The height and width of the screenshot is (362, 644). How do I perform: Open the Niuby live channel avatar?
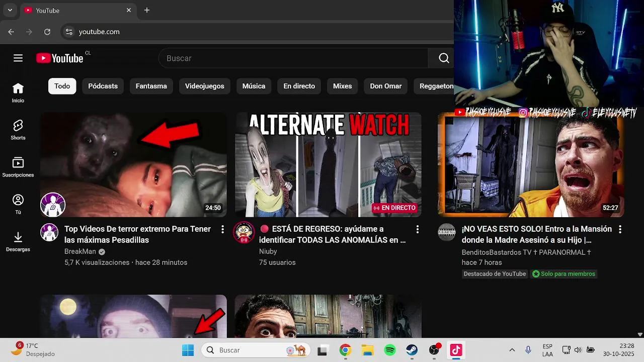(x=244, y=232)
